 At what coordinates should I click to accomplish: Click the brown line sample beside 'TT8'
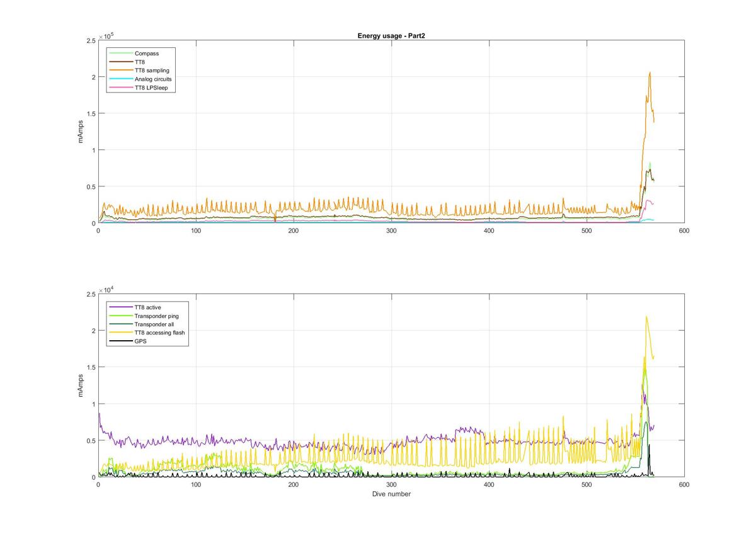coord(121,62)
